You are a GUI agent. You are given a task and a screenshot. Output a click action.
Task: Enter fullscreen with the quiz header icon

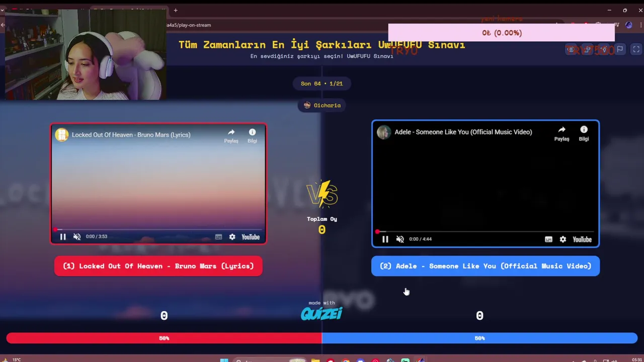(x=636, y=49)
